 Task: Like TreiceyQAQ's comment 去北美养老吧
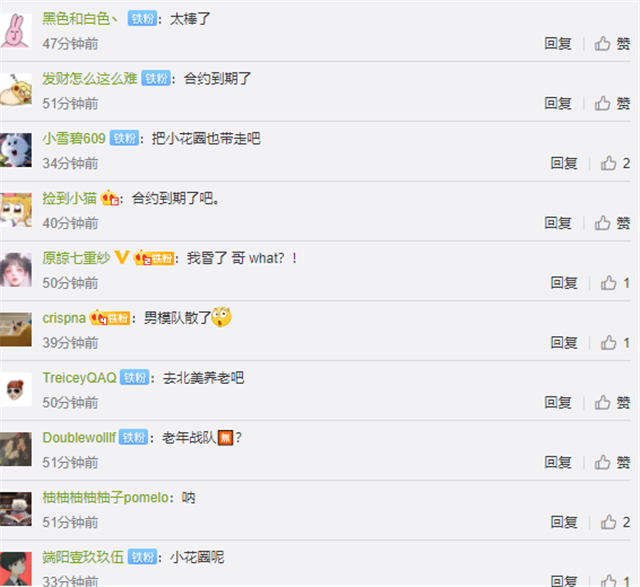click(611, 402)
